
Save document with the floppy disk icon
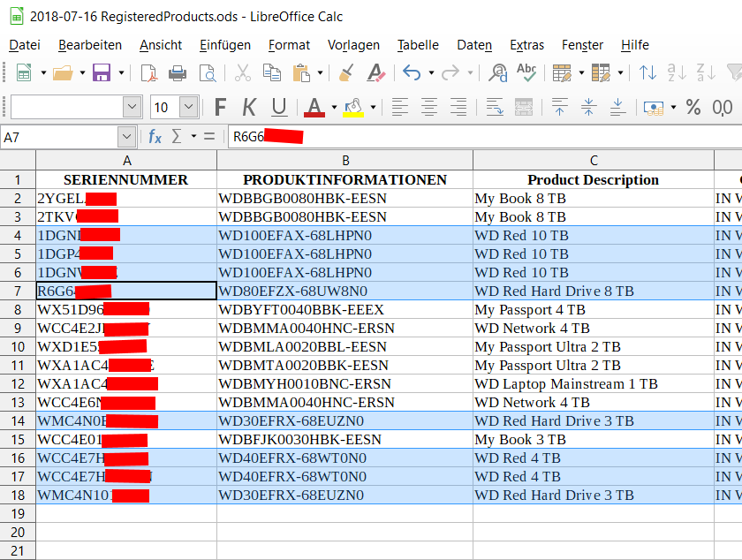pyautogui.click(x=102, y=73)
